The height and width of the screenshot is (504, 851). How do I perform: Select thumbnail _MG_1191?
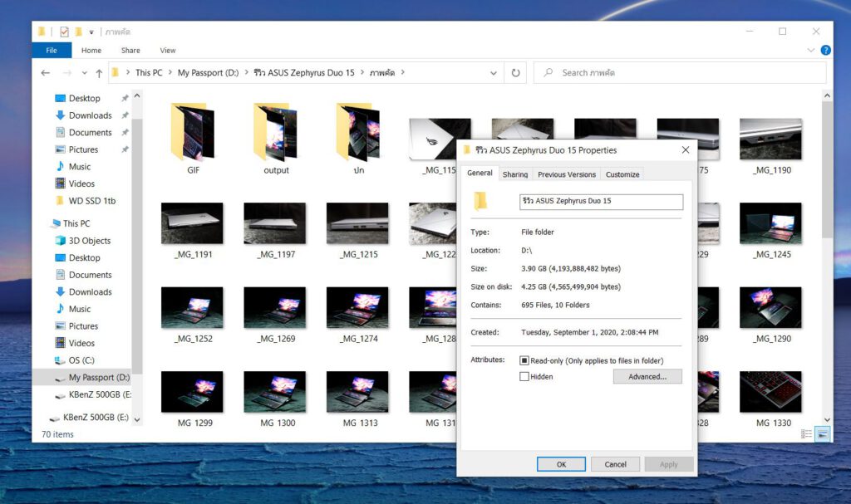coord(192,223)
